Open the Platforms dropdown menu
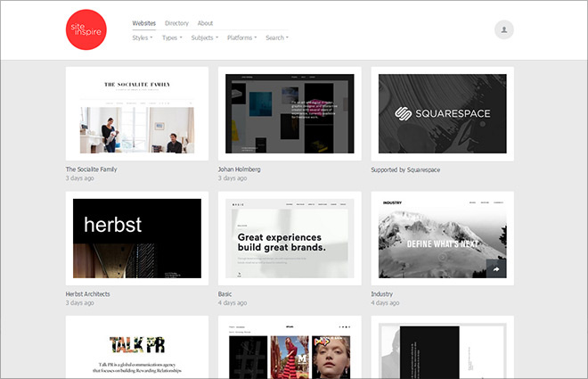This screenshot has height=379, width=588. pyautogui.click(x=241, y=37)
